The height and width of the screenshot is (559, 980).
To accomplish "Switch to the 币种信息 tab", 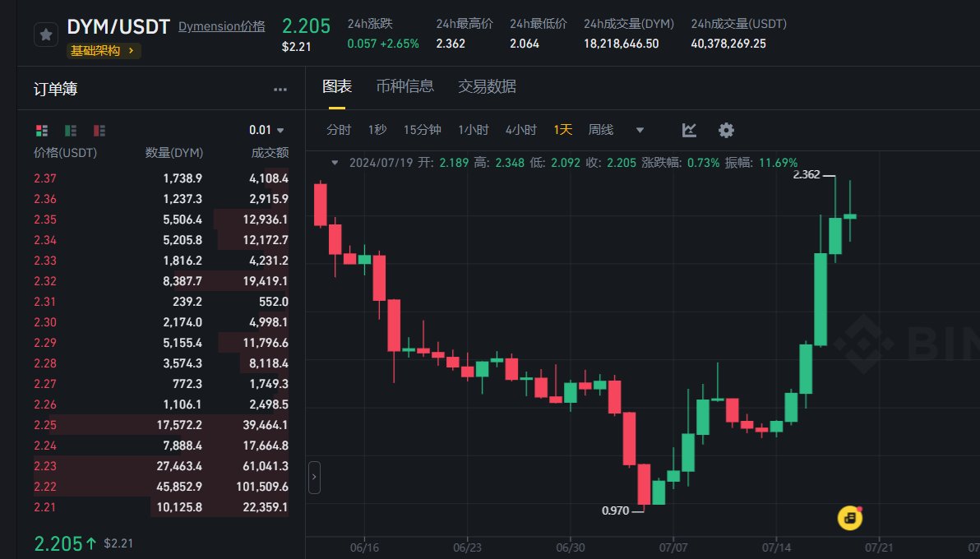I will [405, 86].
